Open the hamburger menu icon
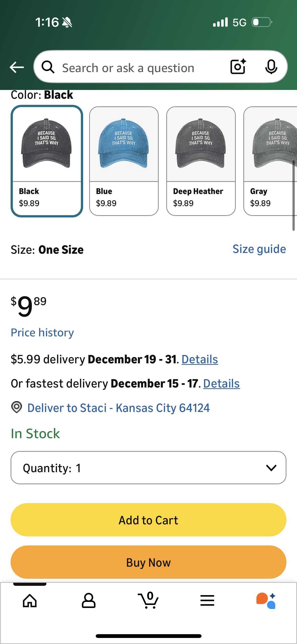Viewport: 297px width, 644px height. tap(207, 601)
